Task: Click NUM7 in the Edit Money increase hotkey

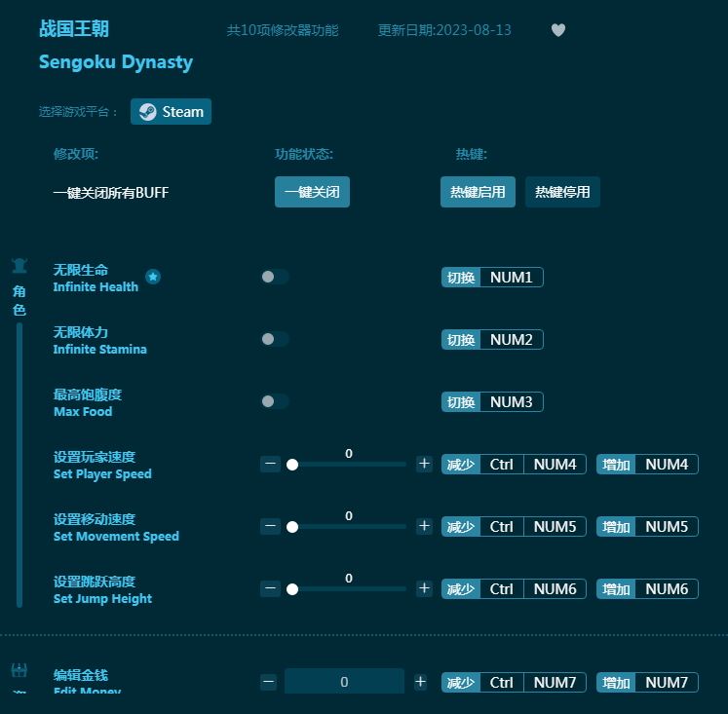Action: 667,683
